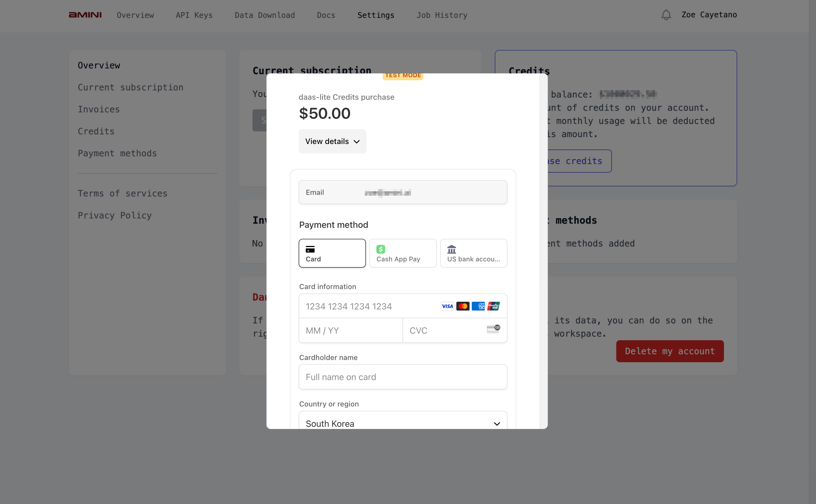Select Cash App Pay payment method
This screenshot has width=816, height=504.
(403, 253)
